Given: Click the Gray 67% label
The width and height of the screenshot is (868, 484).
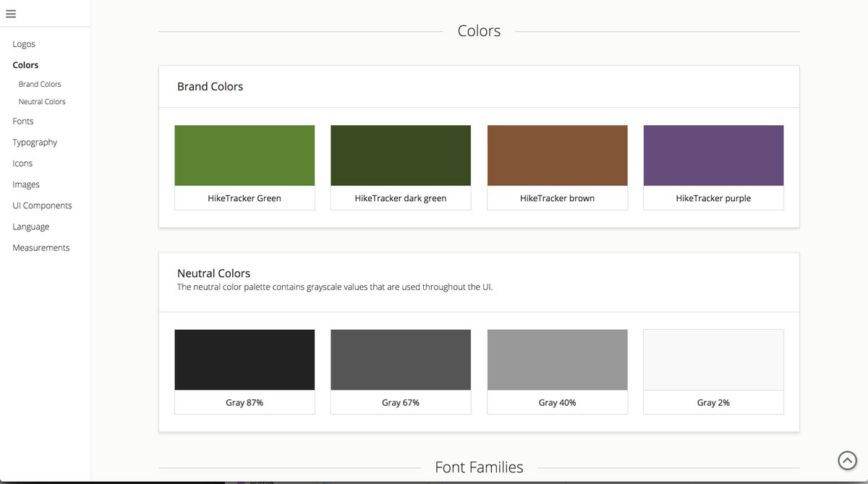Looking at the screenshot, I should pos(401,402).
